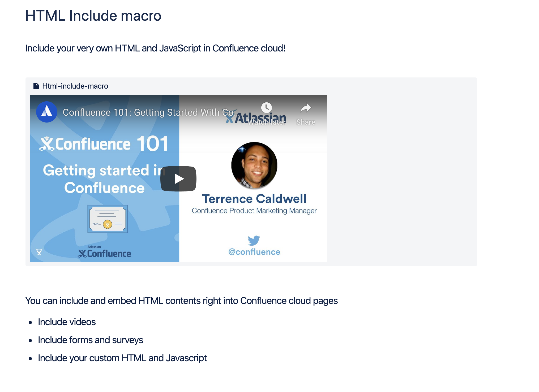Screen dimensions: 539x392
Task: Click the Include videos bullet text
Action: tap(67, 321)
